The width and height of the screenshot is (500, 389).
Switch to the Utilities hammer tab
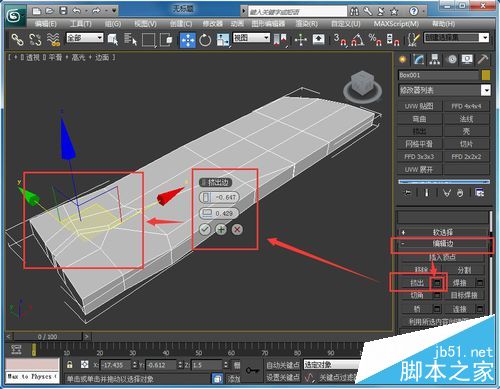coord(483,60)
